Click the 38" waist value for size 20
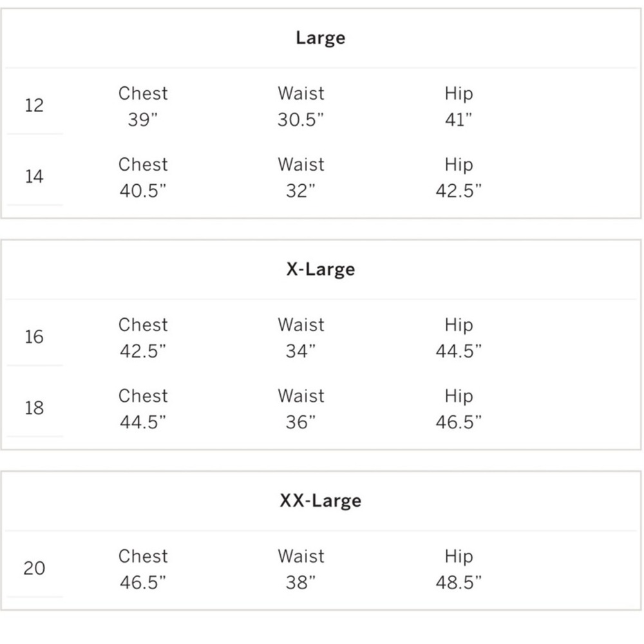 (301, 582)
